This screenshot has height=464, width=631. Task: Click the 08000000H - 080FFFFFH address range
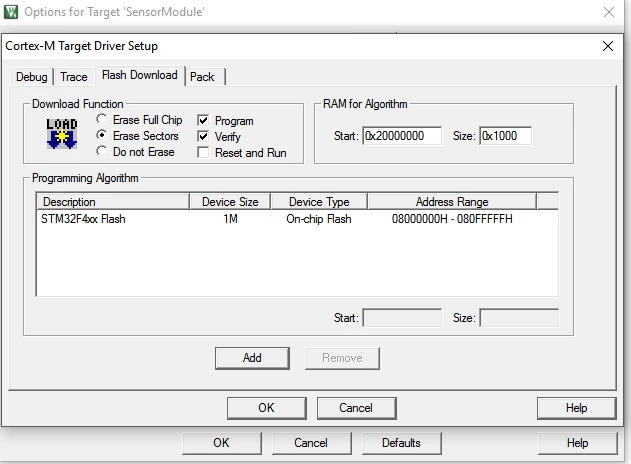pyautogui.click(x=452, y=219)
